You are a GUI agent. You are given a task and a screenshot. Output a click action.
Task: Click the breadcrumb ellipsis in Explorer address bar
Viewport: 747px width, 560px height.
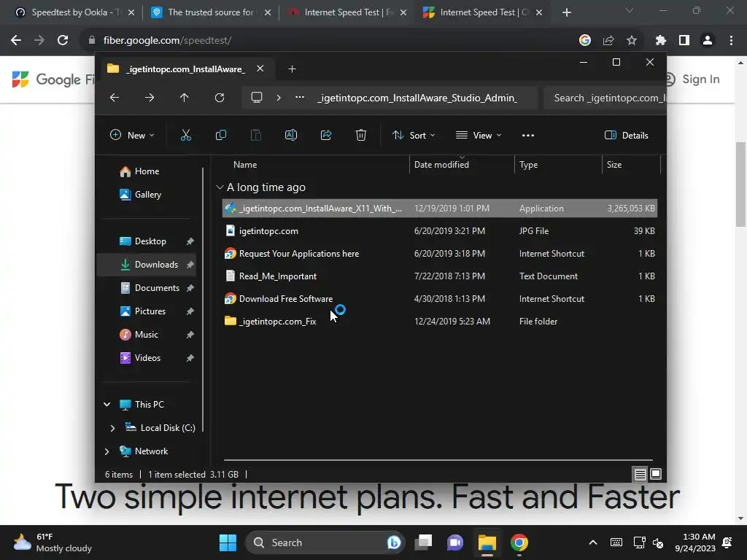tap(300, 97)
